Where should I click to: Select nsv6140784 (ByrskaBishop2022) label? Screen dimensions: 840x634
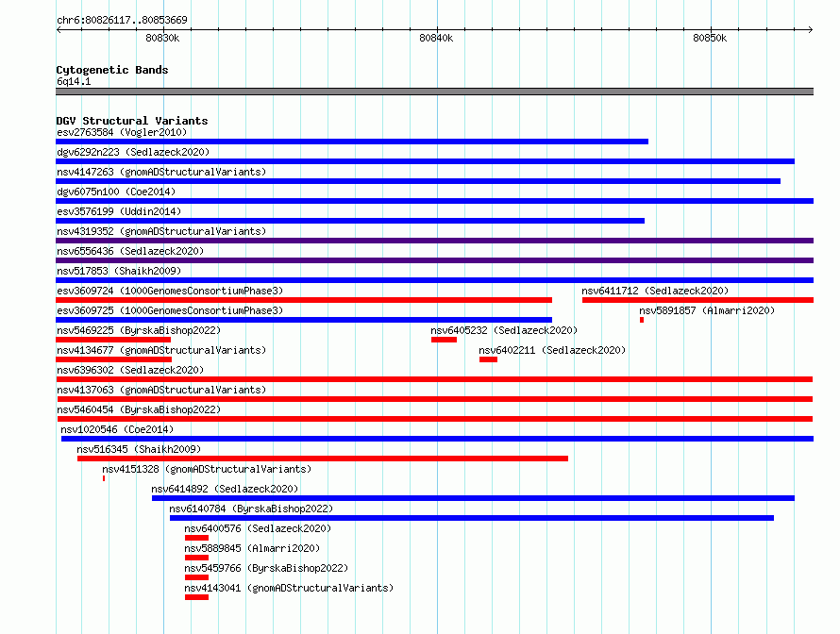[251, 509]
